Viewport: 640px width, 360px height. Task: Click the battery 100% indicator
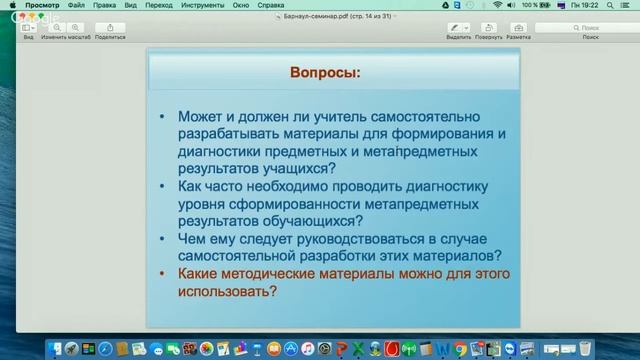[536, 5]
